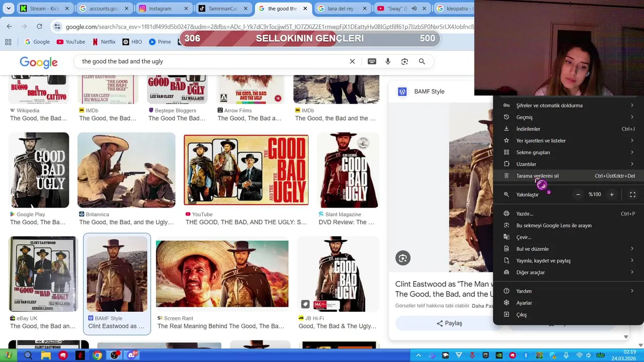
Task: Clear the search query with X
Action: 352,61
